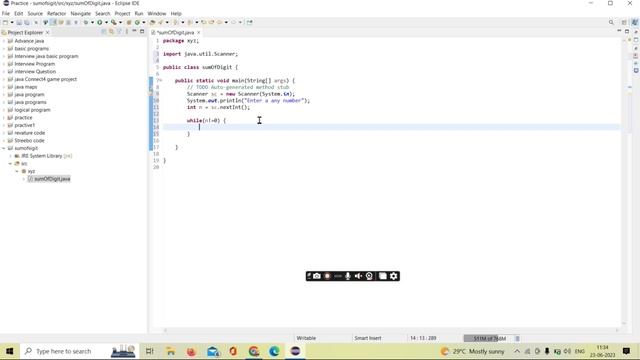Click the taskbar search box

pos(80,351)
